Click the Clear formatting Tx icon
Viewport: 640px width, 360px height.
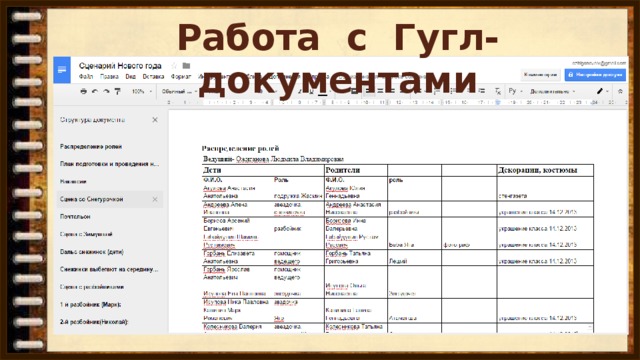pyautogui.click(x=498, y=91)
